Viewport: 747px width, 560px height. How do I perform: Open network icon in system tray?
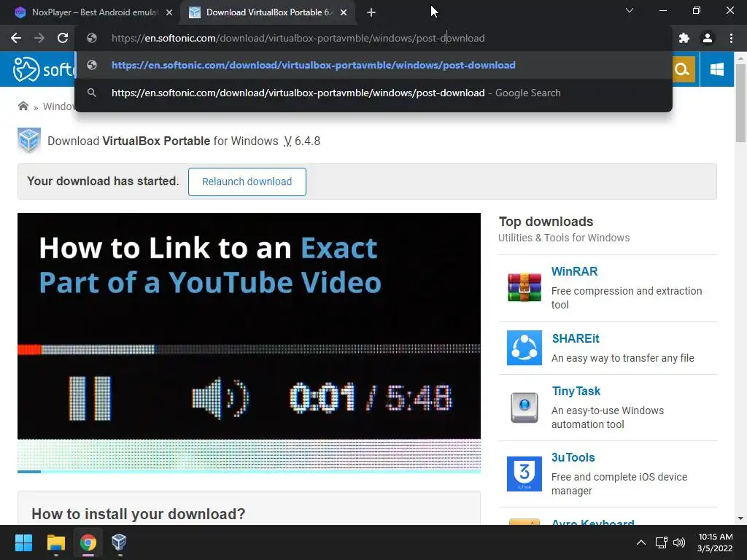tap(661, 542)
